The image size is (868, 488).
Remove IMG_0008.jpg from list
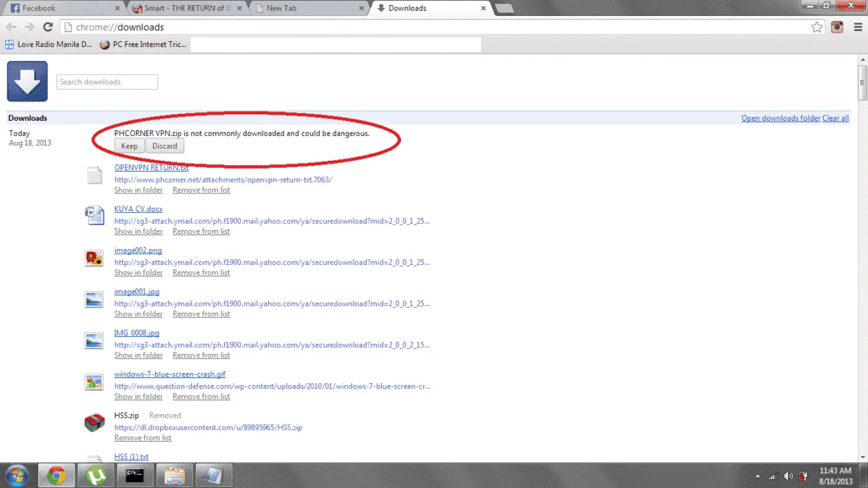[201, 356]
